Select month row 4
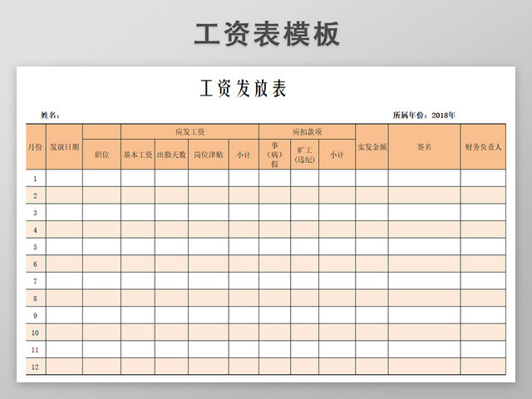The image size is (532, 399). pos(266,229)
